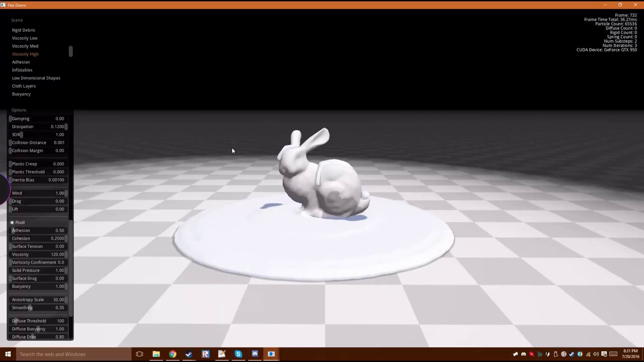The height and width of the screenshot is (362, 644).
Task: Open the Cloth Layers scene
Action: tap(24, 86)
